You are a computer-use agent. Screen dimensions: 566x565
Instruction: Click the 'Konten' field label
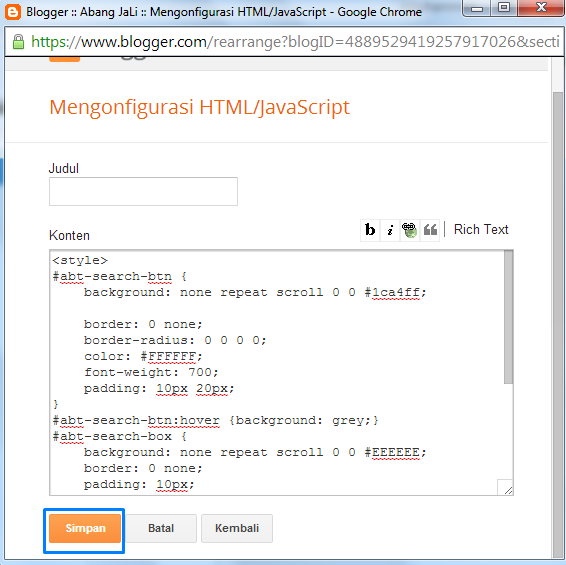(x=69, y=235)
